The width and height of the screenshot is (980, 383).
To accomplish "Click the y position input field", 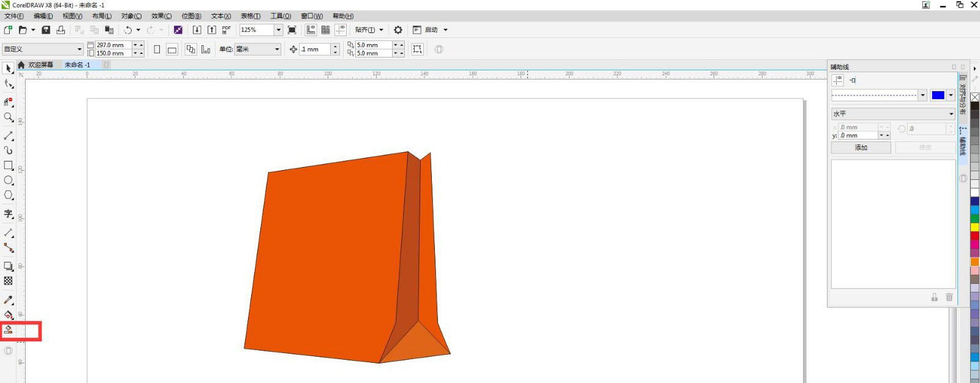I will pyautogui.click(x=858, y=135).
